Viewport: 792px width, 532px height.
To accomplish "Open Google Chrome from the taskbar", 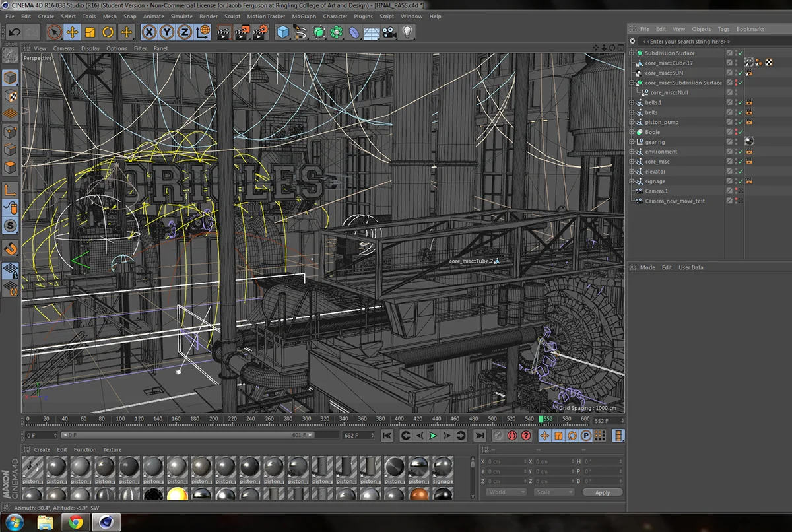I will coord(75,522).
